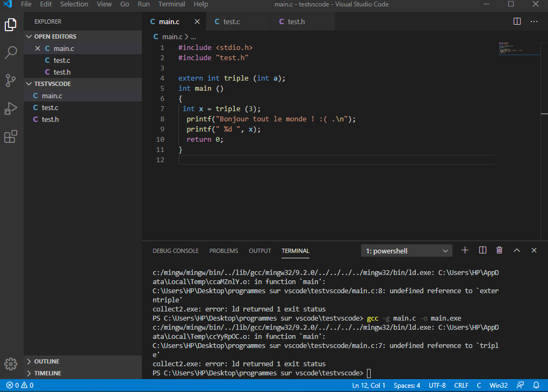The image size is (548, 392).
Task: Open notifications bell in status bar
Action: (x=536, y=386)
